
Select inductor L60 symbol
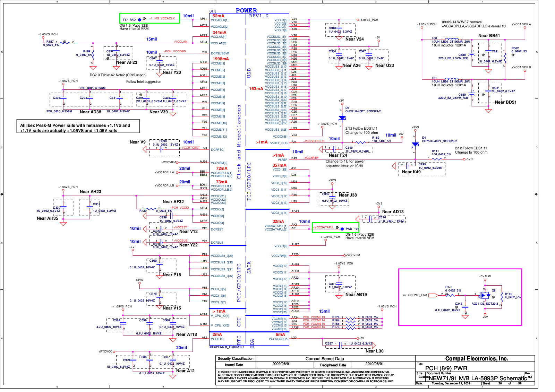(x=451, y=39)
